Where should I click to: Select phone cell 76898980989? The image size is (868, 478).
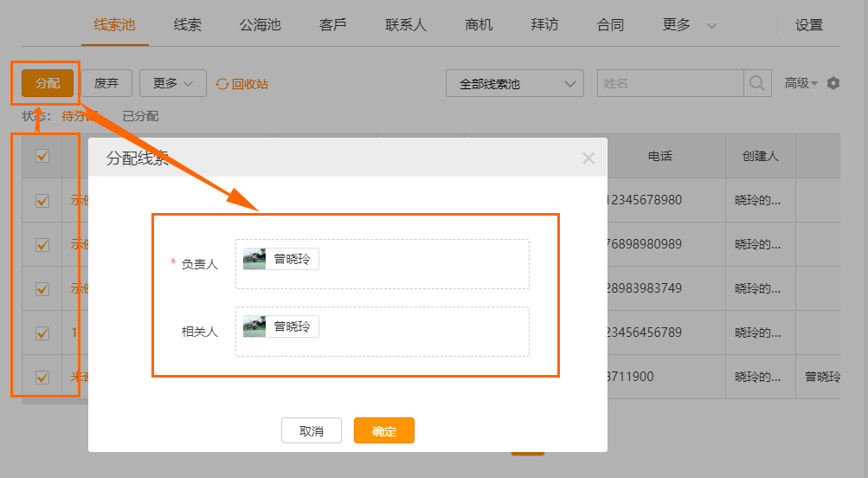645,244
